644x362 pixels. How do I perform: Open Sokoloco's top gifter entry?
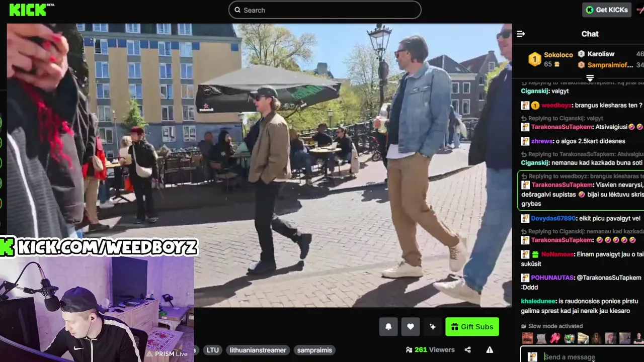click(x=550, y=59)
